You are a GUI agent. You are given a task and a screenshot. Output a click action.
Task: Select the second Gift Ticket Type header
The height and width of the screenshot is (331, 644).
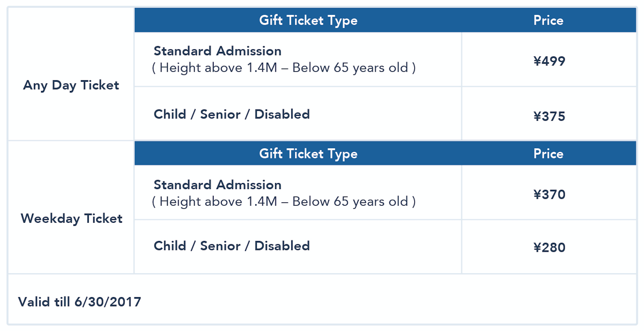tap(308, 154)
